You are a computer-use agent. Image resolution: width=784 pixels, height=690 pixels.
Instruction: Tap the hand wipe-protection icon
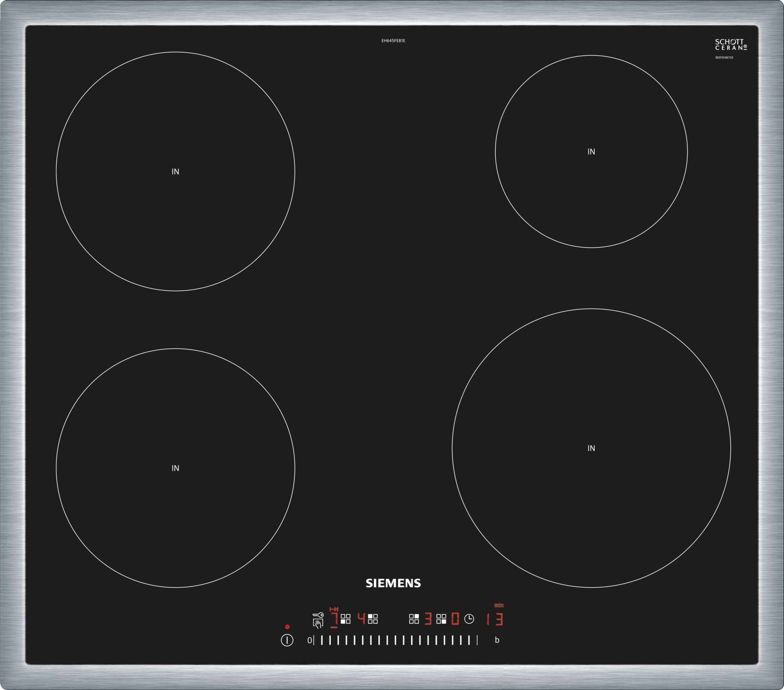click(318, 623)
